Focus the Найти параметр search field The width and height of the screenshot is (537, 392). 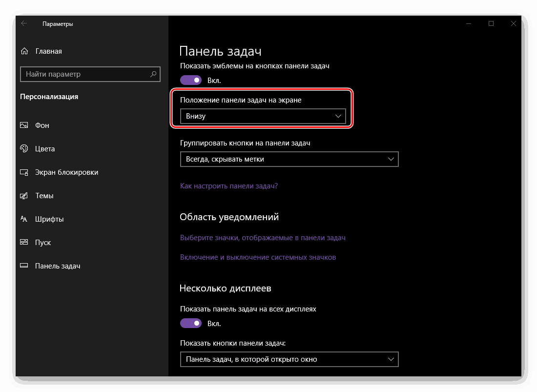click(90, 74)
